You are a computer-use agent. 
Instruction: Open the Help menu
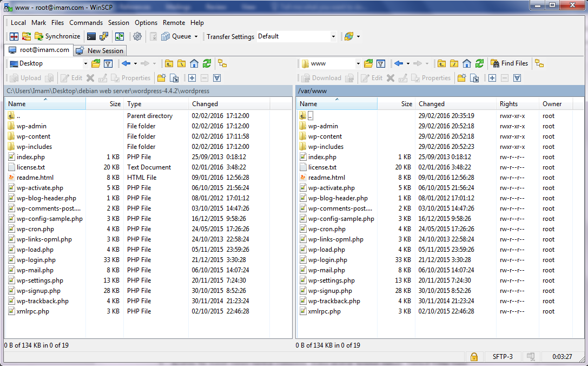(x=197, y=23)
